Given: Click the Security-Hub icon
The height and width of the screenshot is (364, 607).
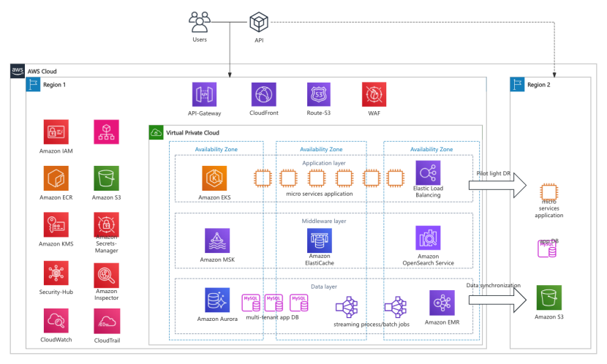Looking at the screenshot, I should 56,273.
